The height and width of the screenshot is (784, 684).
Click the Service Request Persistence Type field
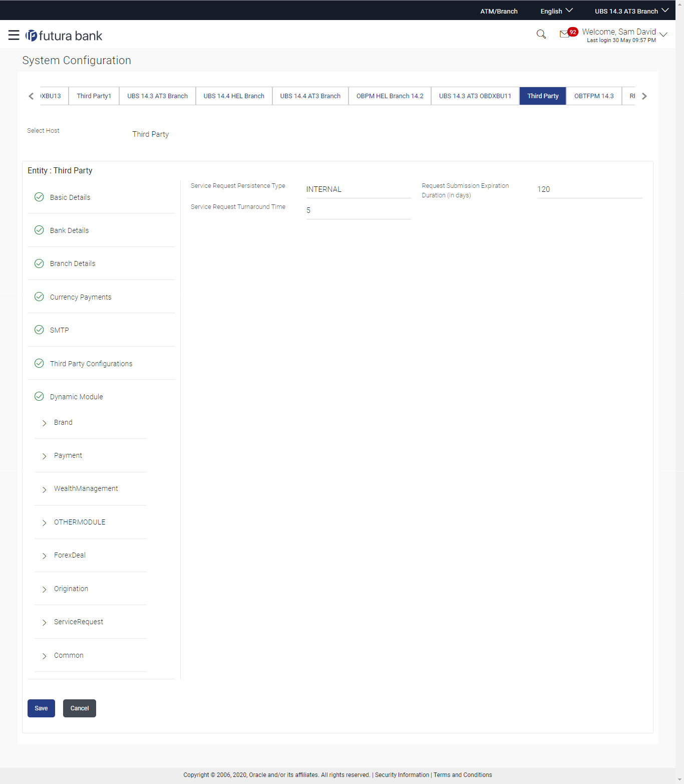click(x=359, y=189)
